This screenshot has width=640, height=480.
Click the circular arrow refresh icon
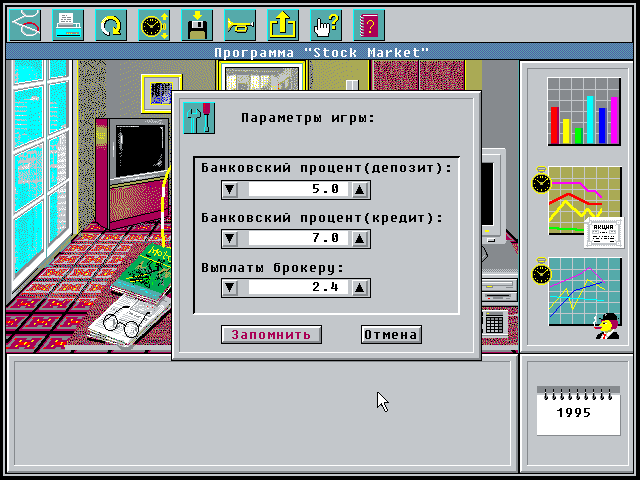[111, 25]
